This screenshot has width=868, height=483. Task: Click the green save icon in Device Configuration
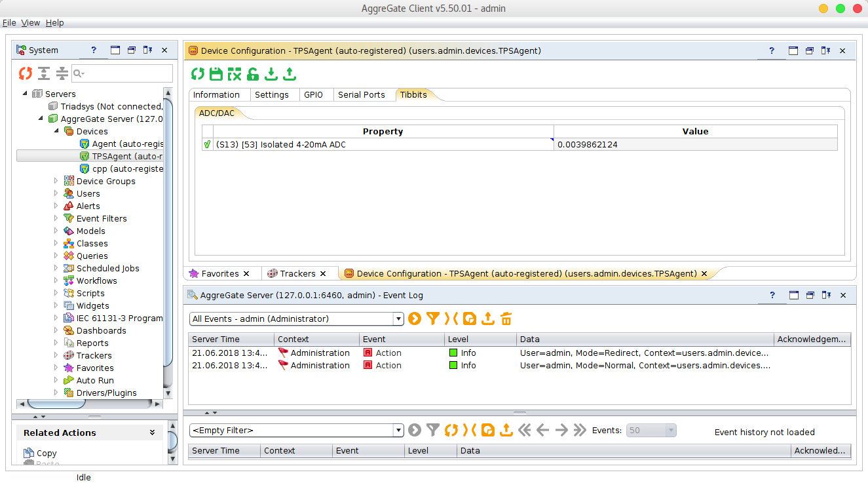[x=216, y=74]
